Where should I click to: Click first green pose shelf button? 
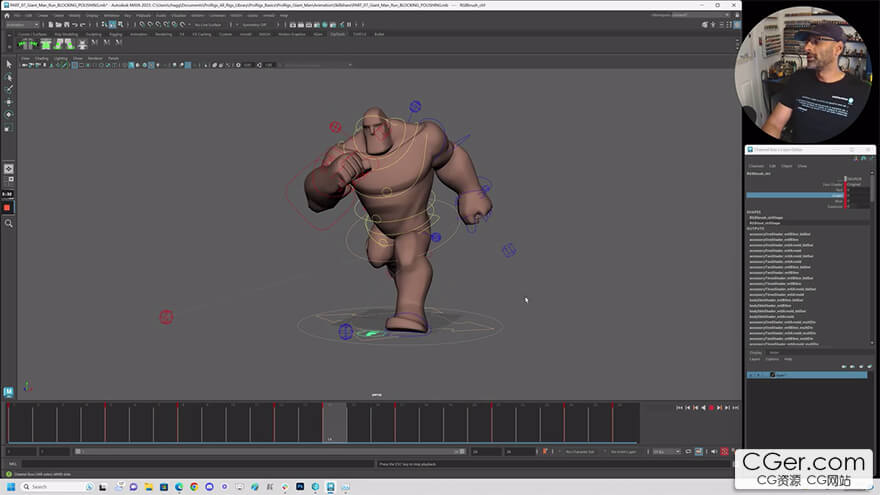click(27, 44)
